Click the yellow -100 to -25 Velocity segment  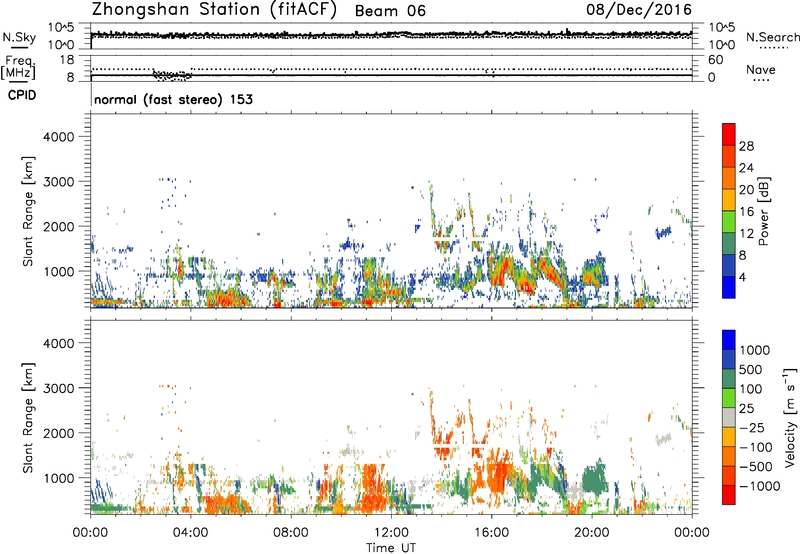pyautogui.click(x=729, y=437)
